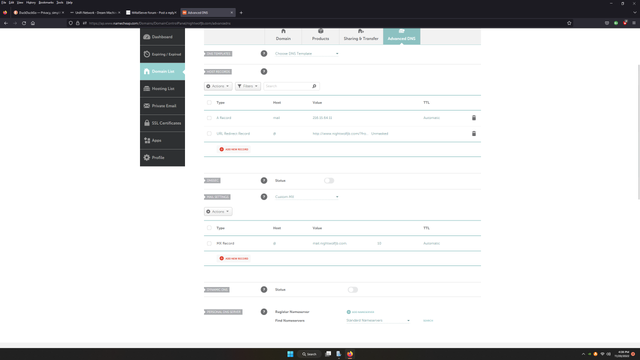
Task: Click the search magnifier in host records
Action: click(x=314, y=86)
